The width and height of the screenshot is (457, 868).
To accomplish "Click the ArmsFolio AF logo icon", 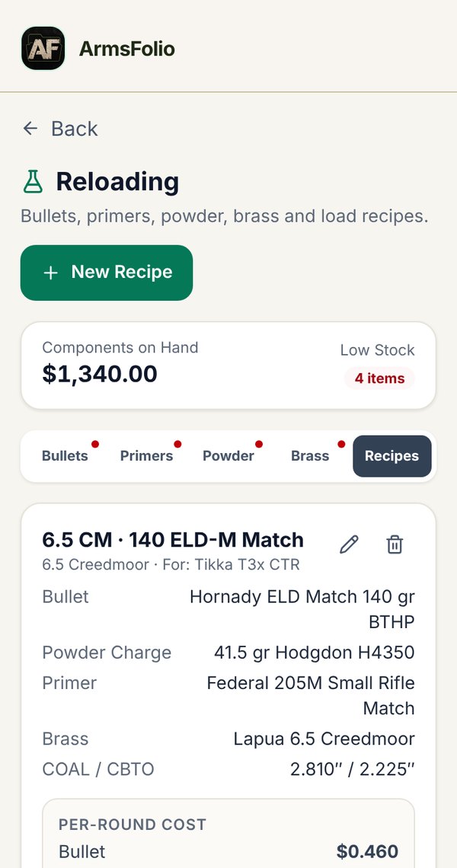I will (x=43, y=49).
